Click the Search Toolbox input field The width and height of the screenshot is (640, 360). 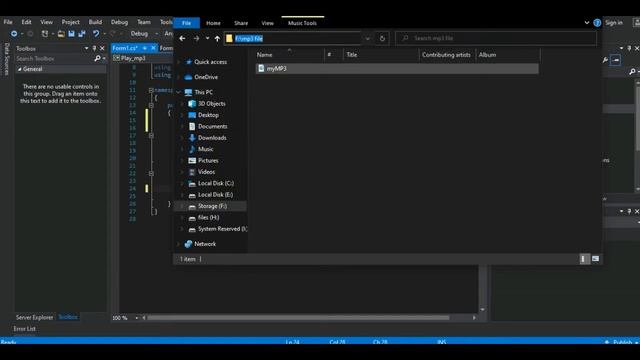54,59
